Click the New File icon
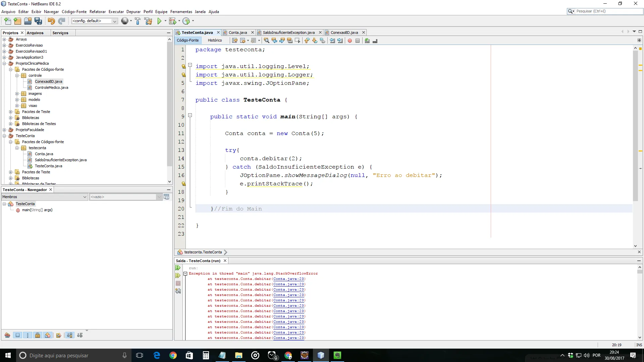 tap(7, 21)
